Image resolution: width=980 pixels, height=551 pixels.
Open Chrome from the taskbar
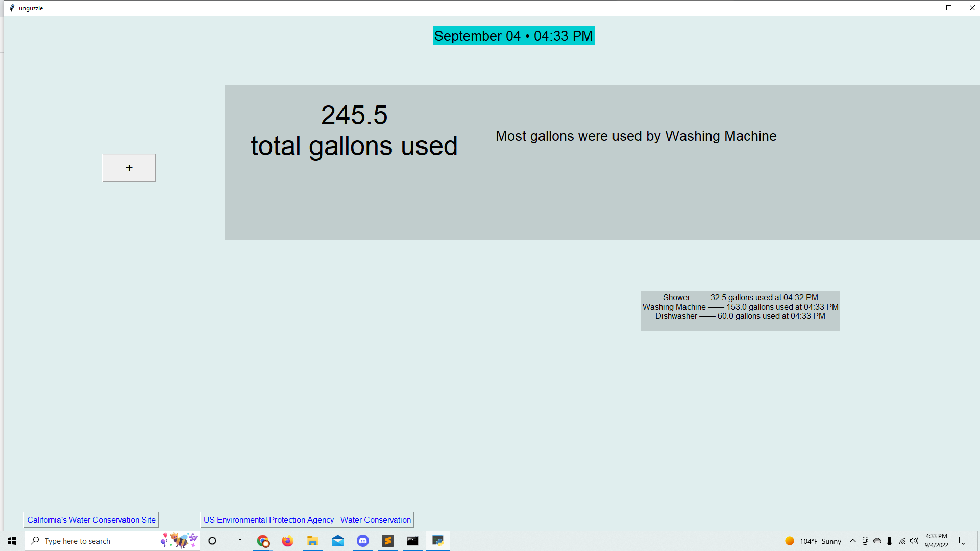point(263,541)
